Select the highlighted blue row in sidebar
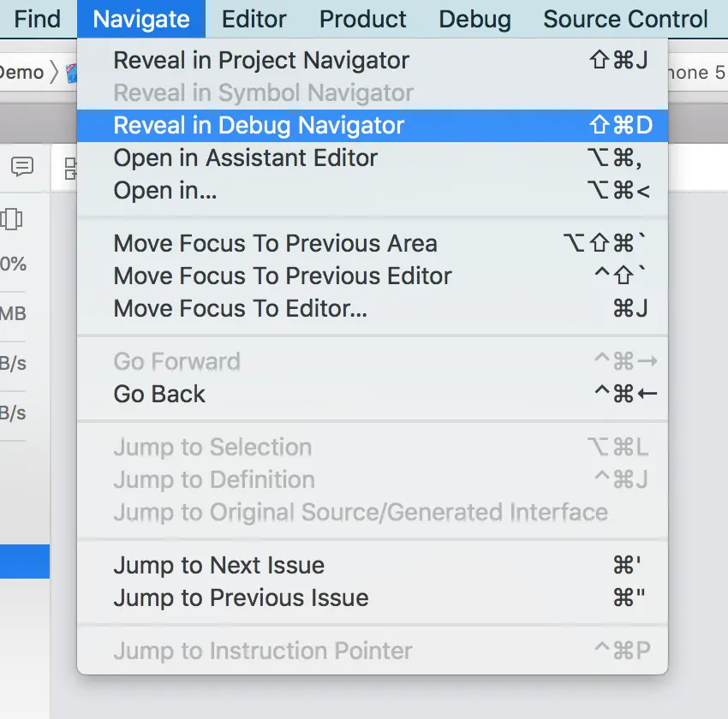This screenshot has height=719, width=728. point(25,562)
